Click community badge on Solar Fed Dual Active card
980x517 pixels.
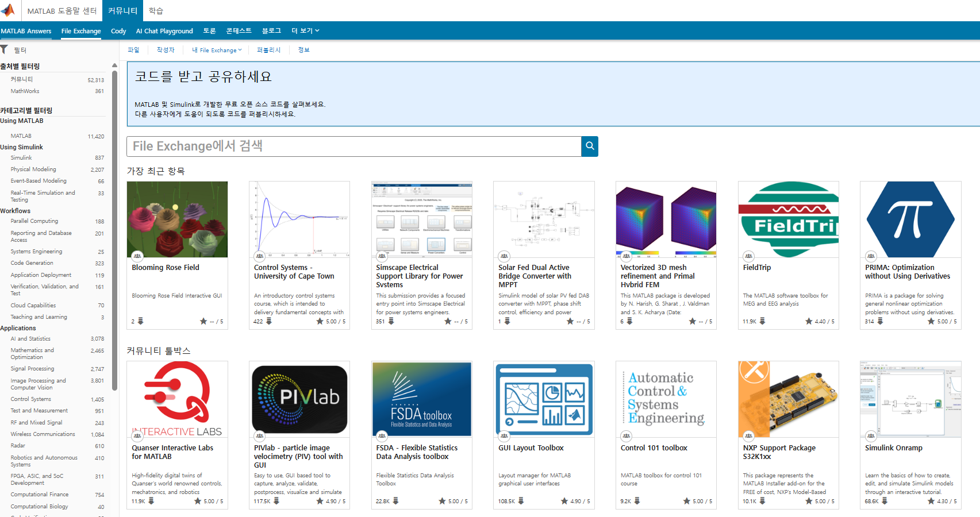tap(504, 256)
